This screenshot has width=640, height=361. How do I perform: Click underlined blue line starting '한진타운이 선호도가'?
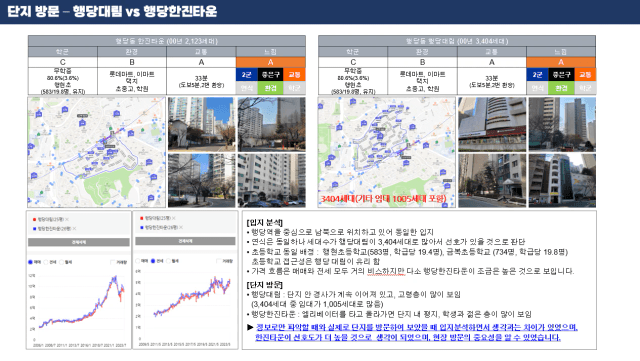[408, 337]
